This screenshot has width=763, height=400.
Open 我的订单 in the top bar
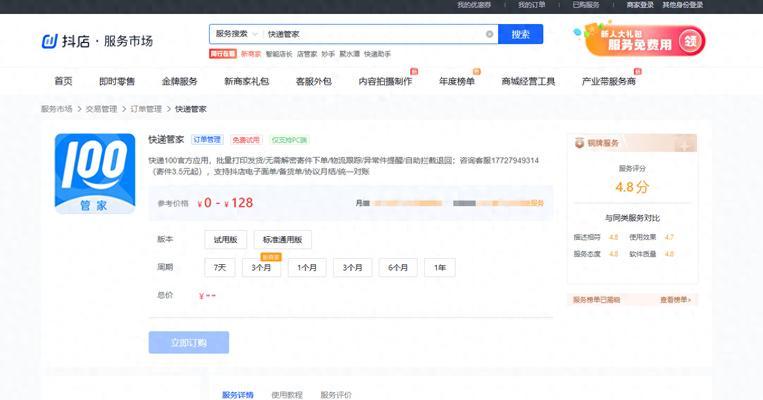pos(531,5)
